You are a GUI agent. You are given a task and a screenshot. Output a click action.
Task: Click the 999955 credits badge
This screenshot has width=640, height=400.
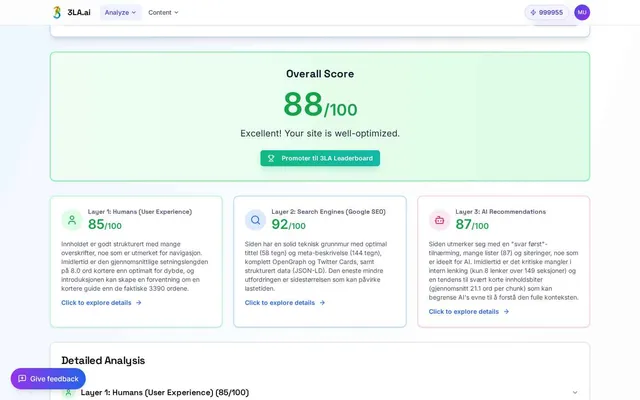coord(547,12)
